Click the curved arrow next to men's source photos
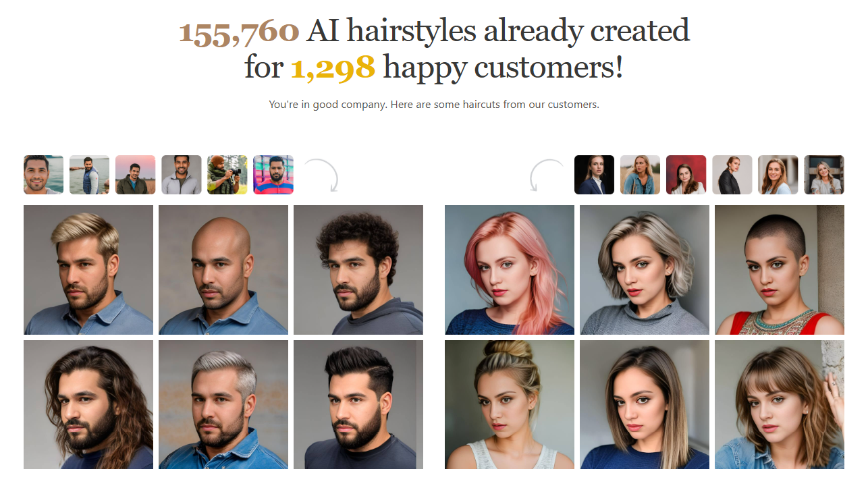The width and height of the screenshot is (868, 494). point(321,175)
